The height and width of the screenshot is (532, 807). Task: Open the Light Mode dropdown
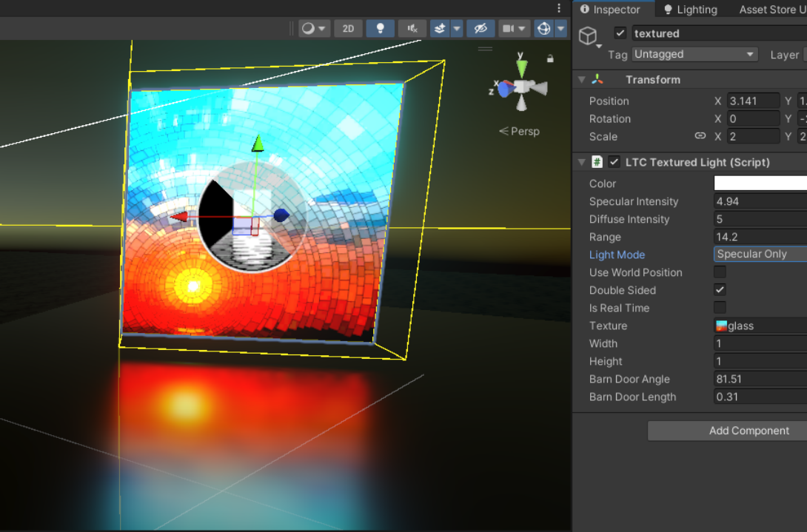point(760,255)
